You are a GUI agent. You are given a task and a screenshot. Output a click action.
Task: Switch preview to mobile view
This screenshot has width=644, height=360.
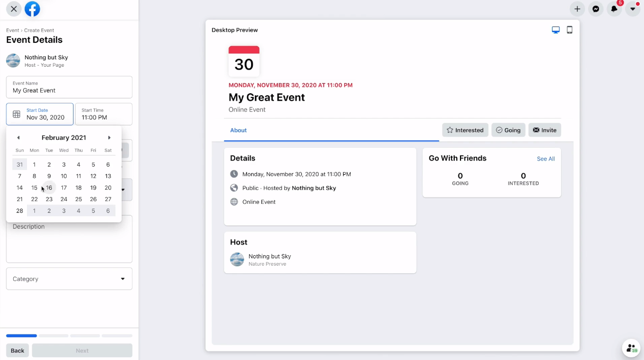coord(569,30)
